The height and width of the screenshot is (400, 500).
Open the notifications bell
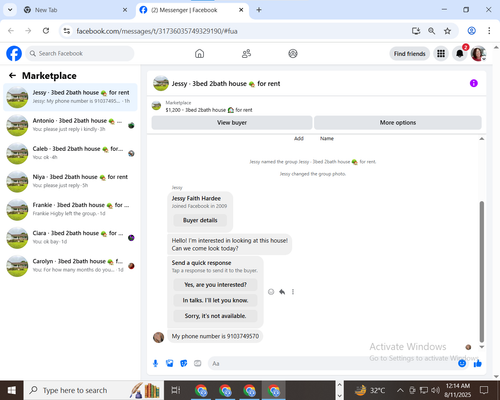(460, 54)
